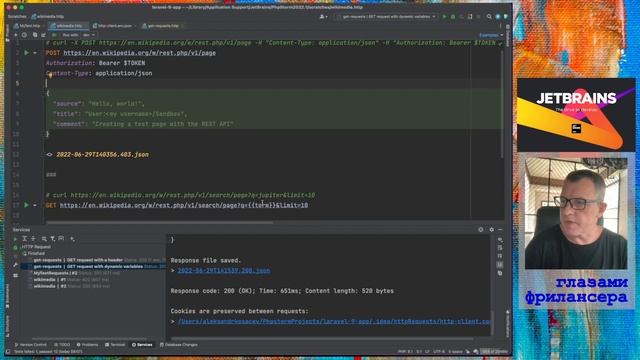Click the green Run button in top toolbar
The height and width of the screenshot is (360, 640).
[444, 17]
